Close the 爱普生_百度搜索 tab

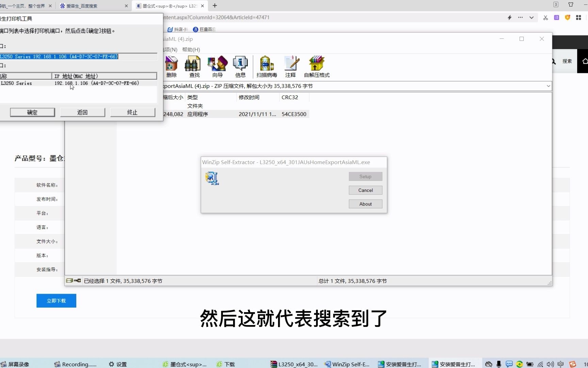point(126,6)
